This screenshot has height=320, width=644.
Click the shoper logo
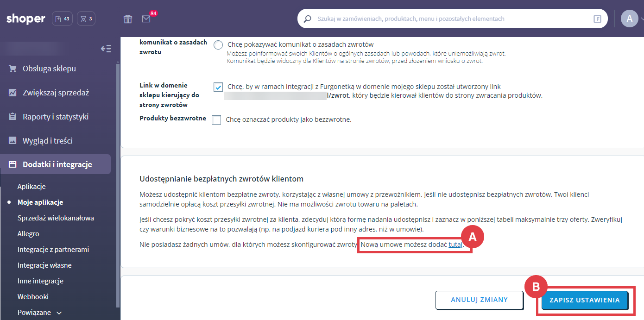point(26,19)
